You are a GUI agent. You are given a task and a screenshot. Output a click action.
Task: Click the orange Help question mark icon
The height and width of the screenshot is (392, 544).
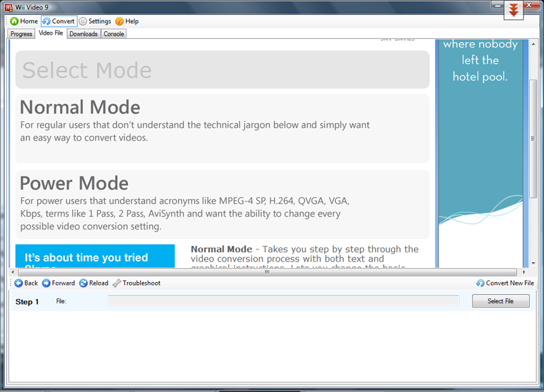(x=120, y=22)
